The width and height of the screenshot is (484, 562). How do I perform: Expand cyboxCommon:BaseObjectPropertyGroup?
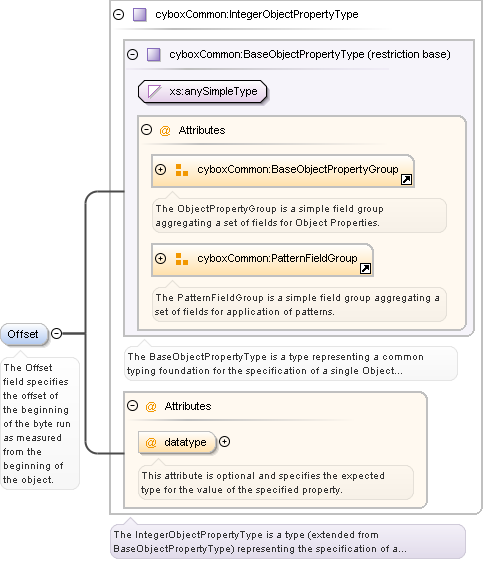coord(161,170)
